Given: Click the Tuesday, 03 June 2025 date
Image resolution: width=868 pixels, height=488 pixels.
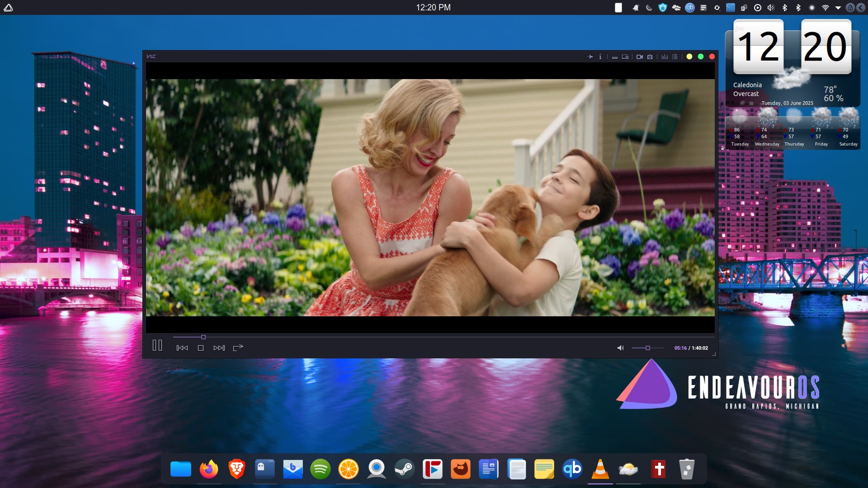Looking at the screenshot, I should pos(788,103).
